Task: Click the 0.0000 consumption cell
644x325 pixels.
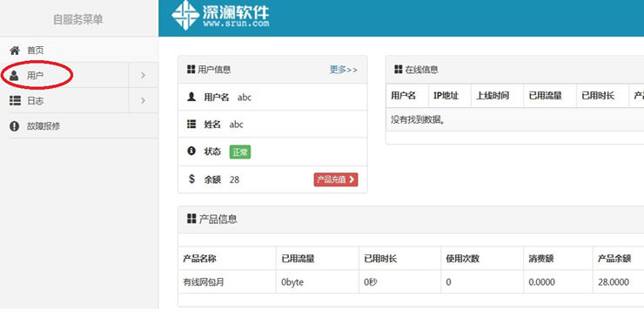Action: coord(541,282)
